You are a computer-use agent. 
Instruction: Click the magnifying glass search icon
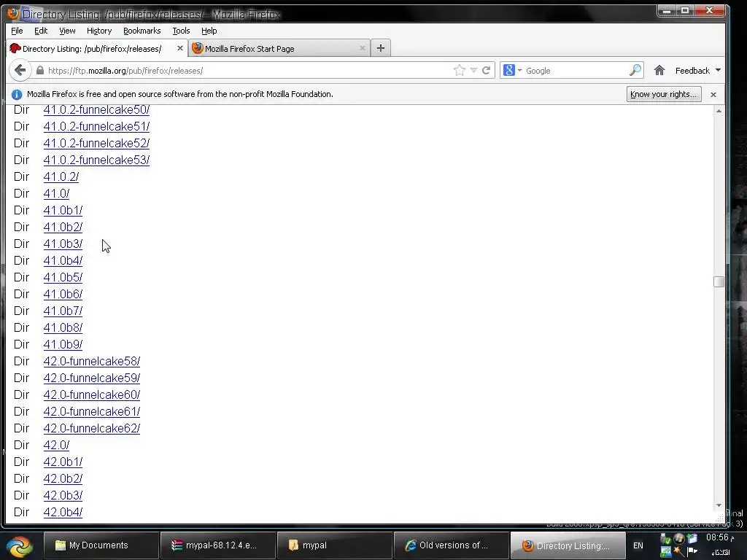tap(635, 71)
